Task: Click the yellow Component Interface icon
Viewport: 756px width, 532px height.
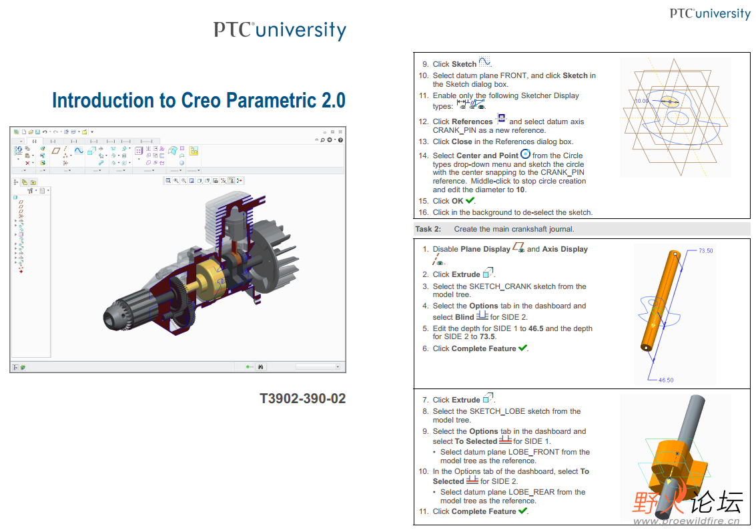Action: coord(194,150)
